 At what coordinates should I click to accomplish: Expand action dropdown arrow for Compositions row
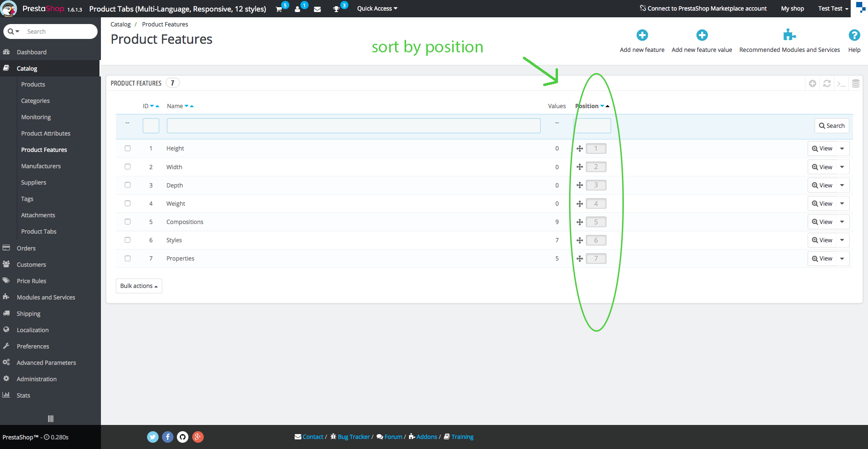[843, 222]
